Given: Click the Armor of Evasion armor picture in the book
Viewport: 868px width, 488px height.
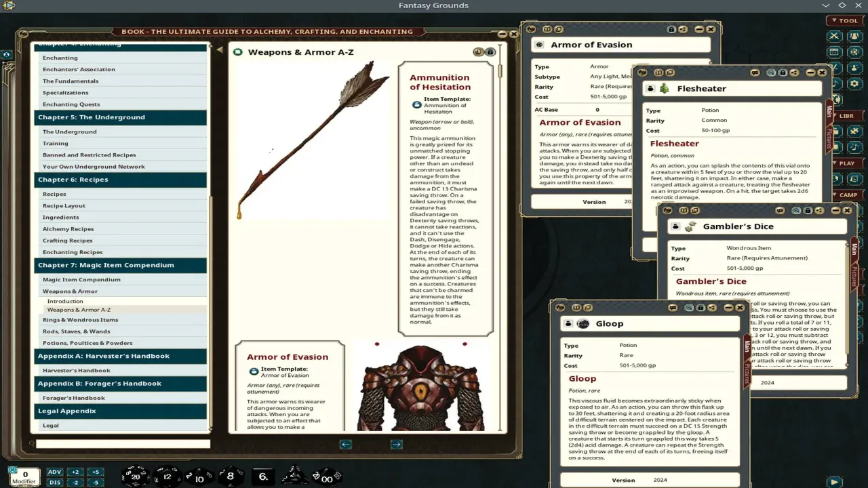Looking at the screenshot, I should click(423, 386).
